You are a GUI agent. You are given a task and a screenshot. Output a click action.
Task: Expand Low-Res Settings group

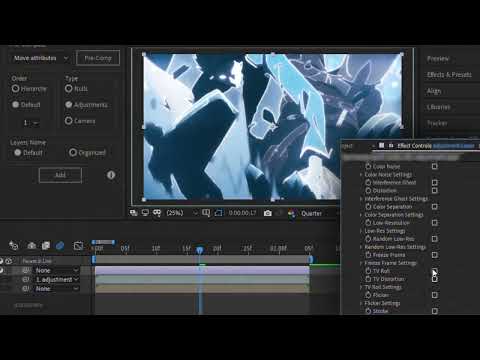(361, 231)
